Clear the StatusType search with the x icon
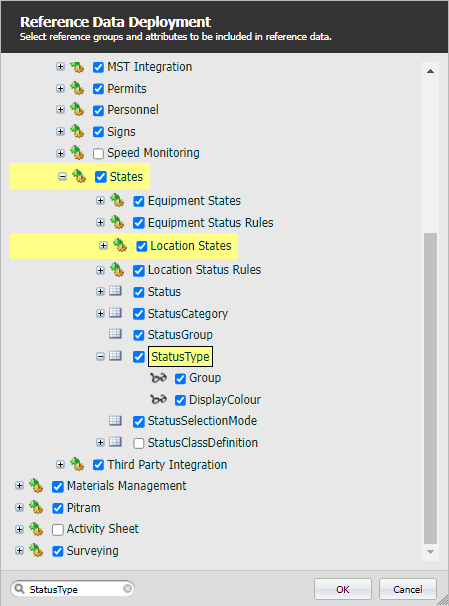 point(127,589)
